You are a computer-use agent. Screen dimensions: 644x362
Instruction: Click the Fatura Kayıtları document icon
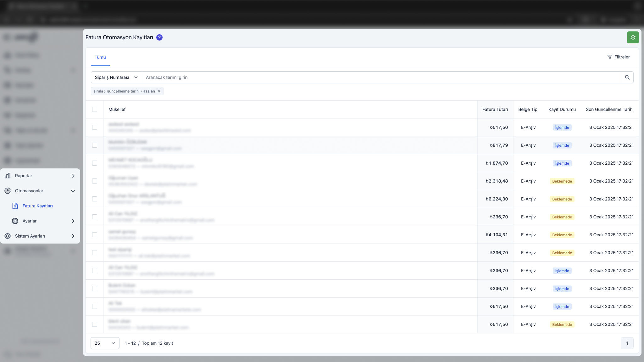[x=15, y=206]
